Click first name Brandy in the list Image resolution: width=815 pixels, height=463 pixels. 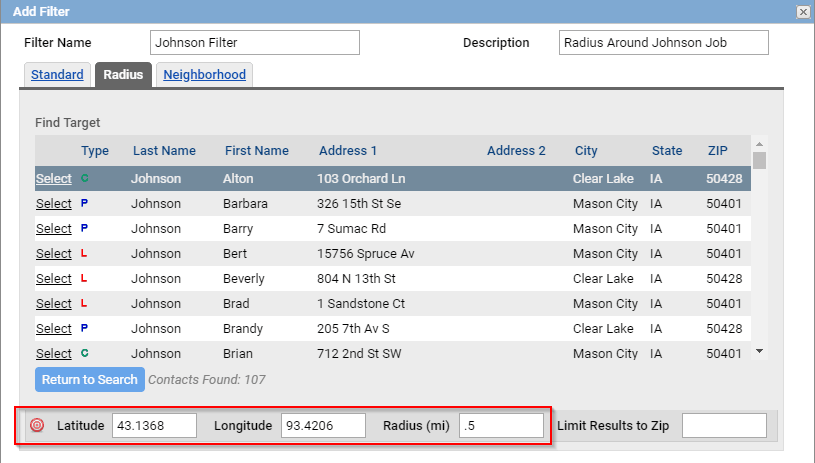[x=243, y=328]
